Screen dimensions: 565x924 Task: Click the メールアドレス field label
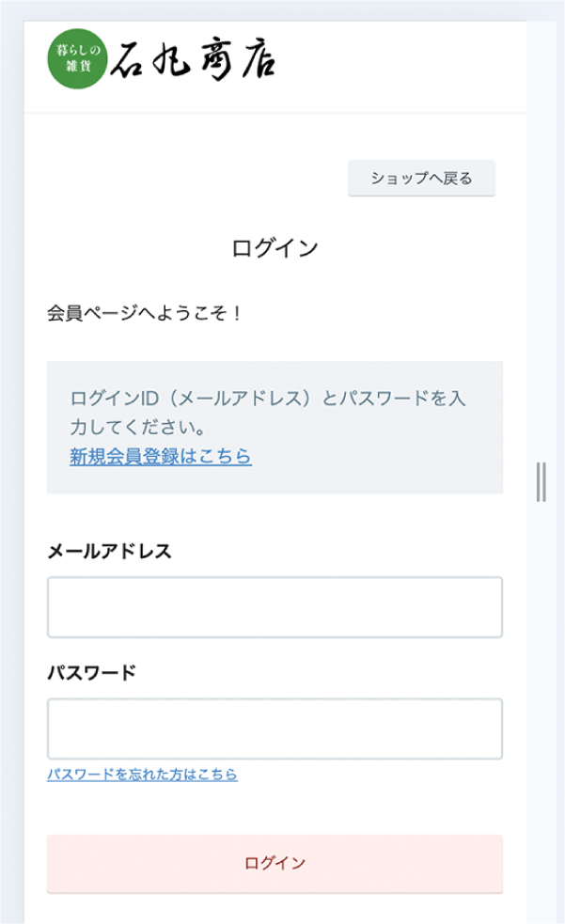pyautogui.click(x=109, y=551)
